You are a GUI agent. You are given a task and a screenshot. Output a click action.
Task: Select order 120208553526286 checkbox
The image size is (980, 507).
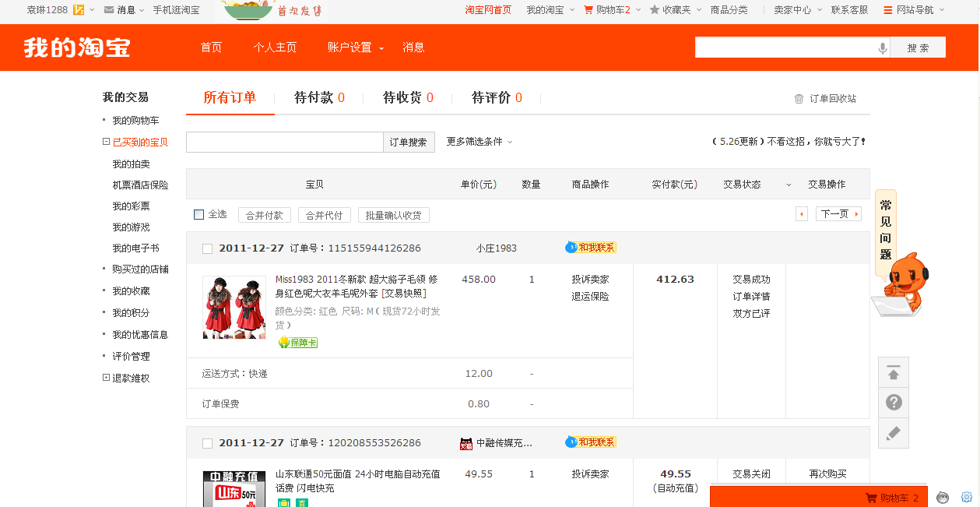pos(207,444)
